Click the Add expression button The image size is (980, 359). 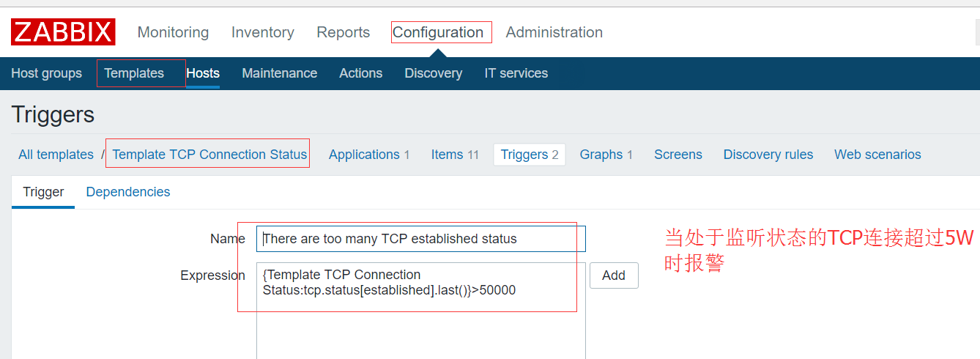coord(614,275)
